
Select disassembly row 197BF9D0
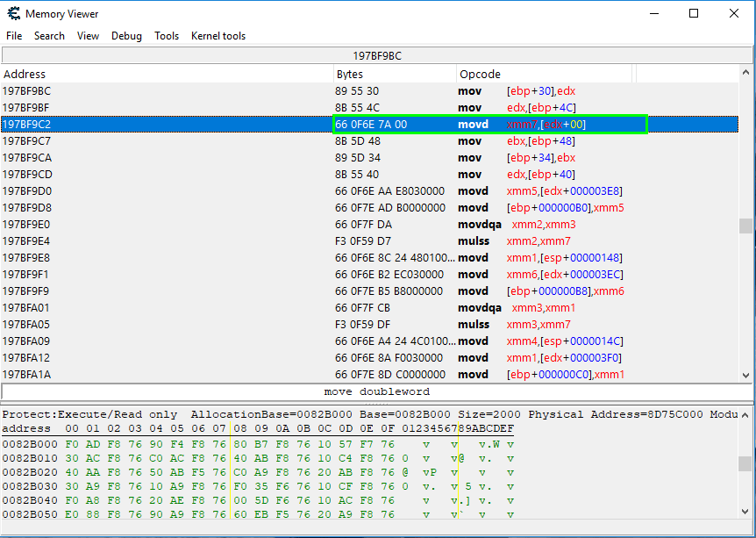369,191
